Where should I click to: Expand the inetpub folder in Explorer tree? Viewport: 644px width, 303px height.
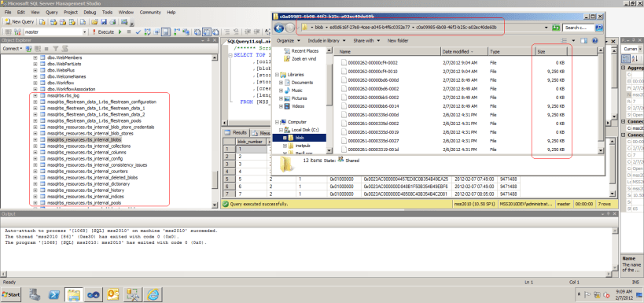tap(285, 146)
